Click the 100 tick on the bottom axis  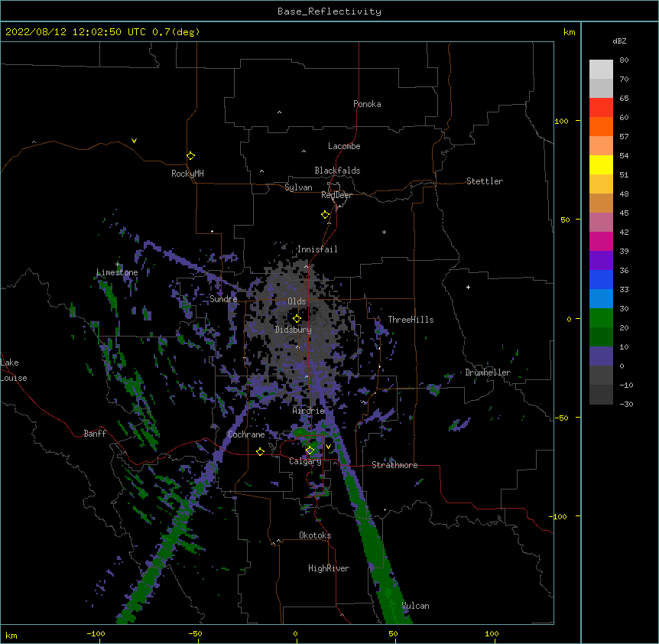pyautogui.click(x=492, y=633)
